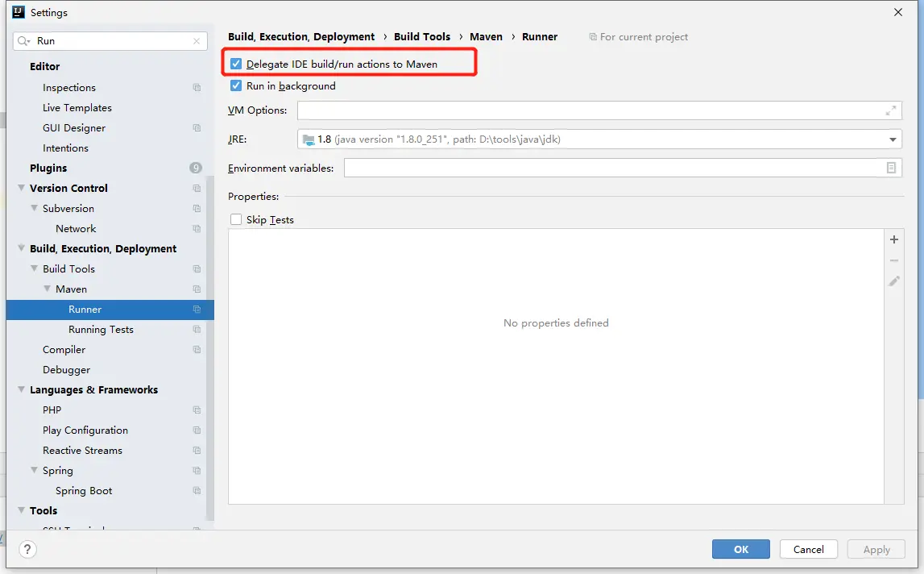The height and width of the screenshot is (574, 924).
Task: Clear the search field text icon
Action: click(x=197, y=41)
